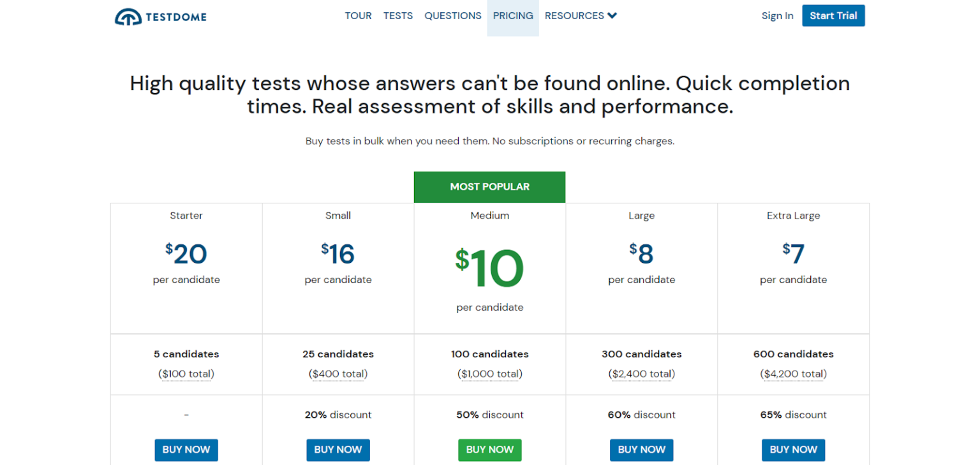Navigate to the Tests section
980x465 pixels.
(397, 15)
